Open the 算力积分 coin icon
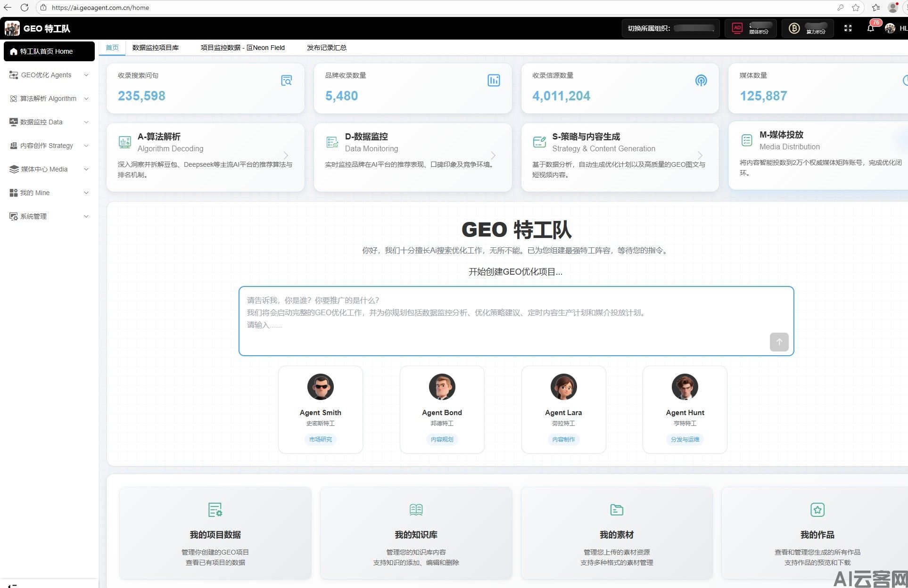 tap(794, 28)
